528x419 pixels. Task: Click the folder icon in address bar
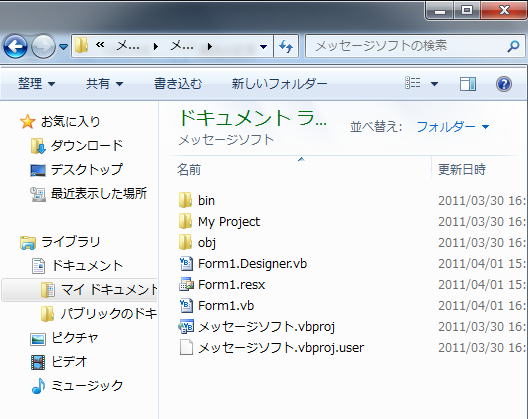[x=81, y=45]
